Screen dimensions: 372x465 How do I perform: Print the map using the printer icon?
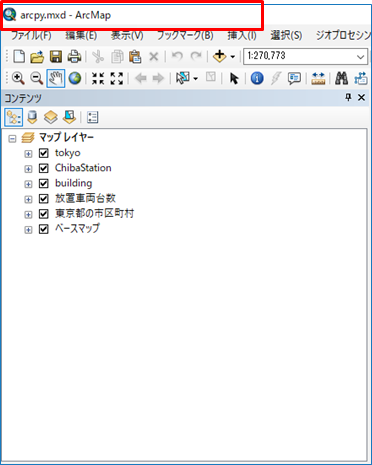[74, 56]
